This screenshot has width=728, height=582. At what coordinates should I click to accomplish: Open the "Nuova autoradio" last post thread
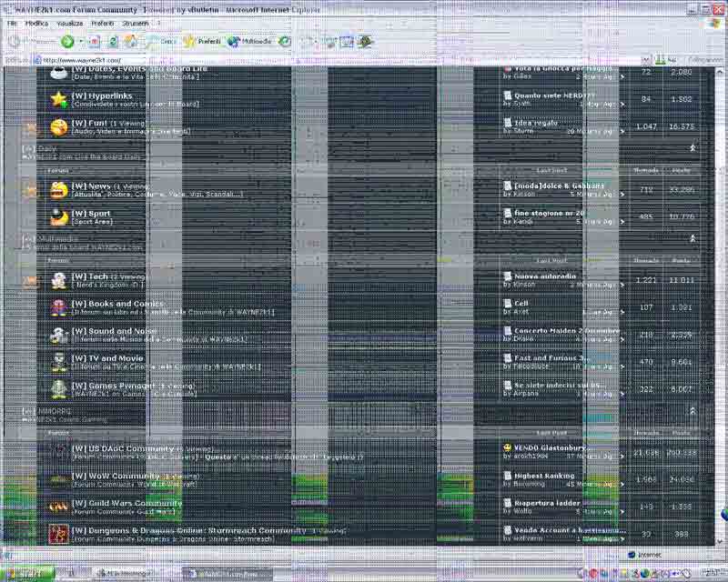click(x=545, y=276)
